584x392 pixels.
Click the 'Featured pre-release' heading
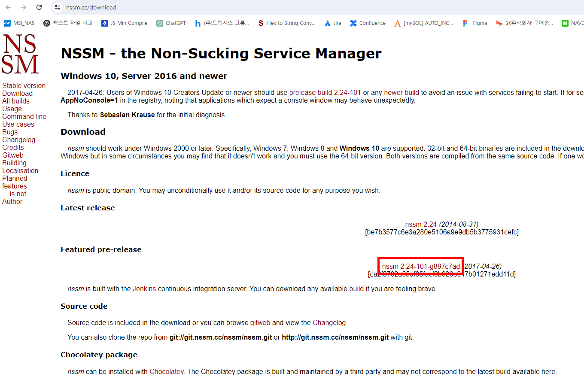101,249
